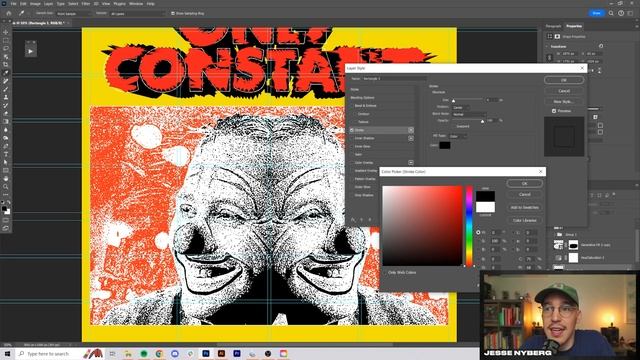
Task: Click the search icon at top right
Action: click(x=611, y=13)
